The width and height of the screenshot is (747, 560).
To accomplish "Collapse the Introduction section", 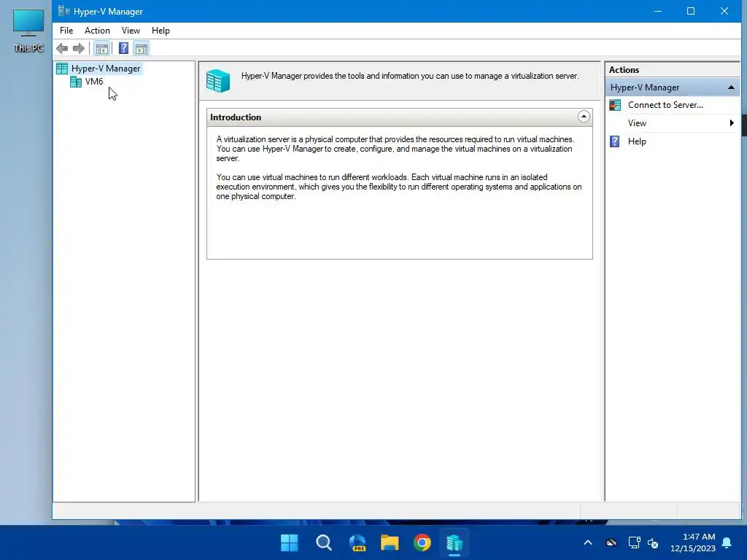I will click(584, 117).
